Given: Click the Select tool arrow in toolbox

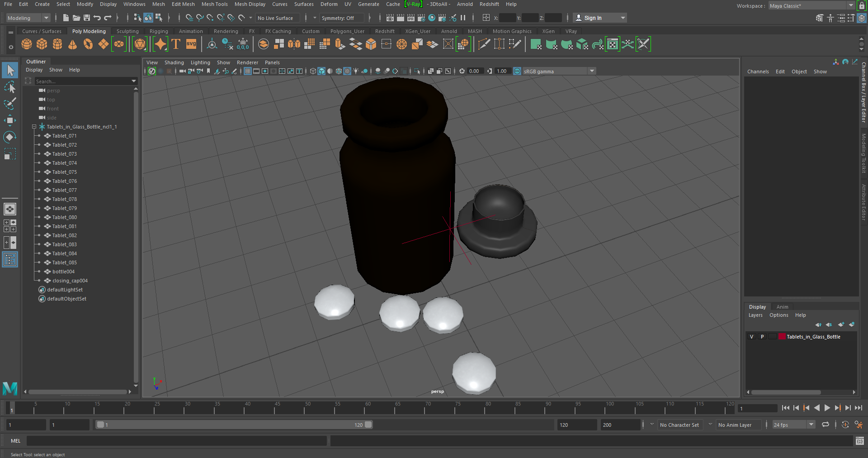Looking at the screenshot, I should click(x=10, y=70).
